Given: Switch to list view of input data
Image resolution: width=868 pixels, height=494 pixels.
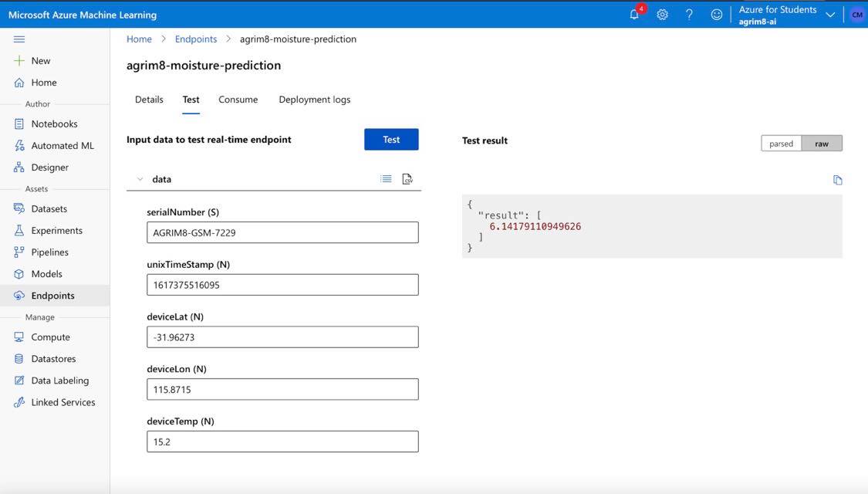Looking at the screenshot, I should point(386,179).
